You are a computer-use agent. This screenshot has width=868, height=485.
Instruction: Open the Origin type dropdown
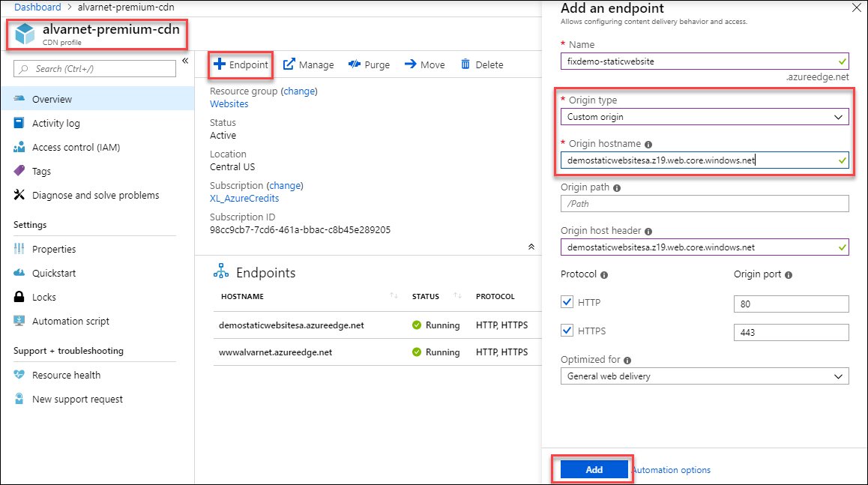704,117
